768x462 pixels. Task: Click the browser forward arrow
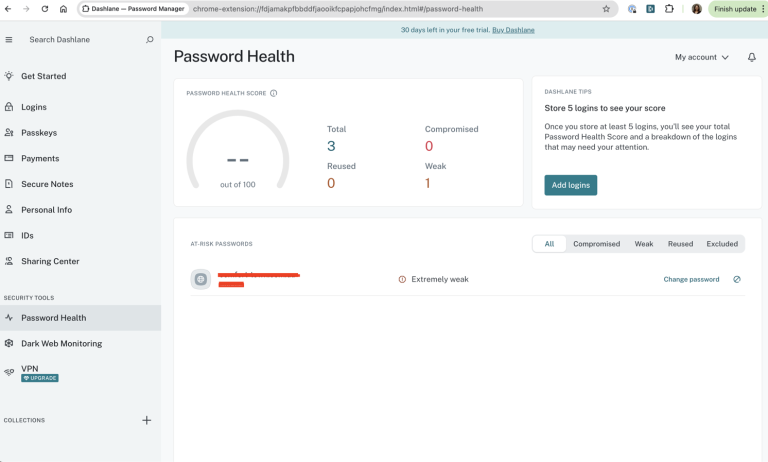26,9
